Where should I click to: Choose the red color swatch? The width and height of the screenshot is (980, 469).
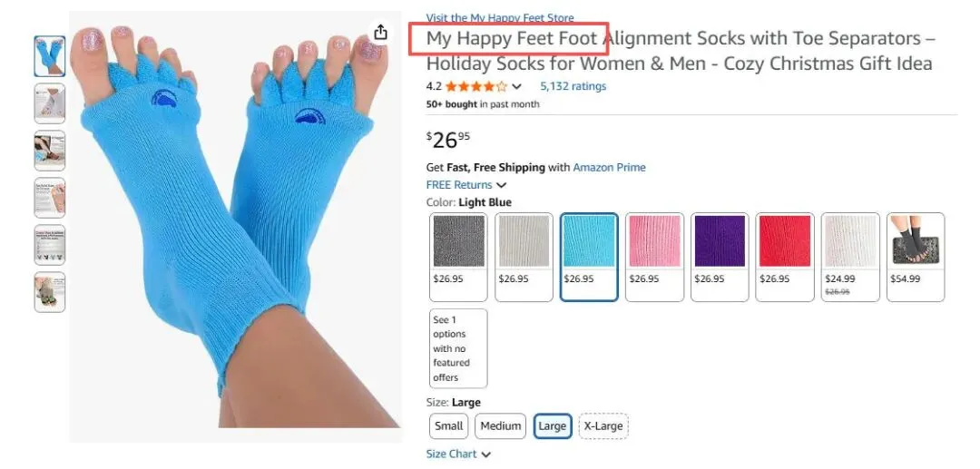pos(784,257)
